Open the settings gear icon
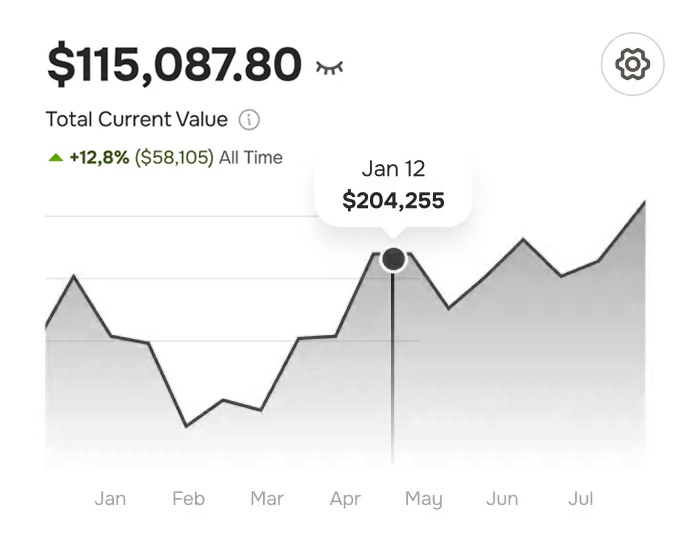698x534 pixels. pyautogui.click(x=632, y=66)
